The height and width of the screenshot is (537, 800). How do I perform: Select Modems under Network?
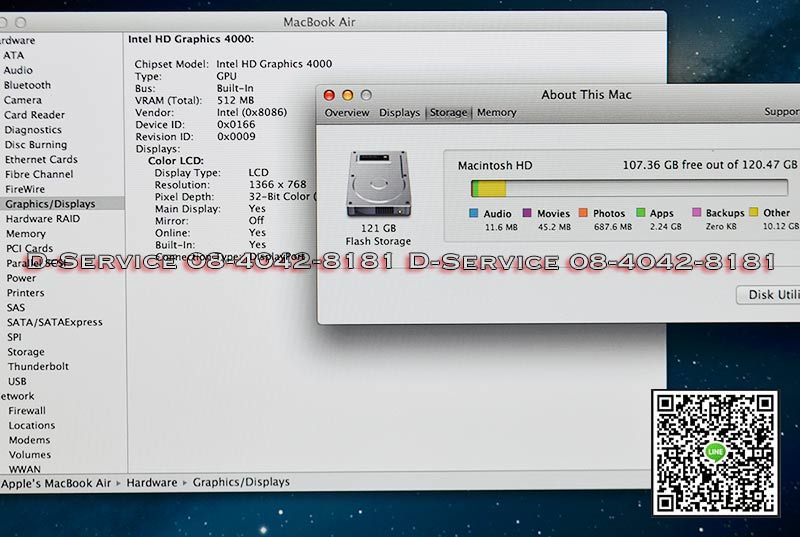[x=29, y=440]
